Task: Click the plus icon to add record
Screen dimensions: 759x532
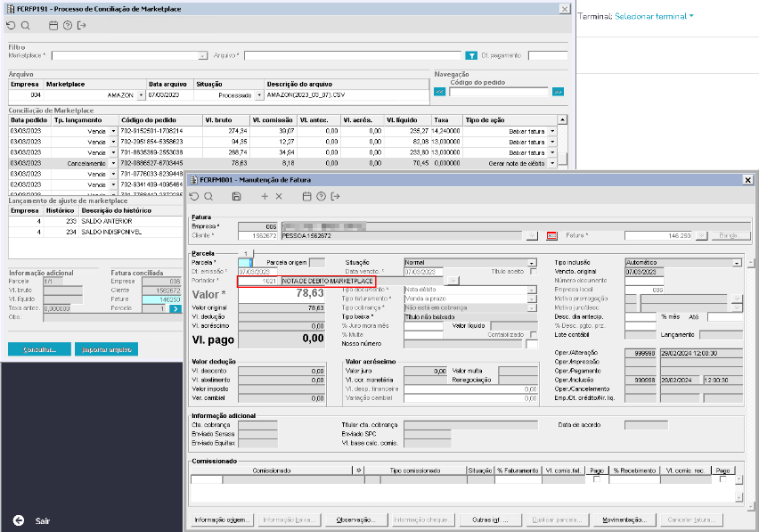Action: (265, 196)
